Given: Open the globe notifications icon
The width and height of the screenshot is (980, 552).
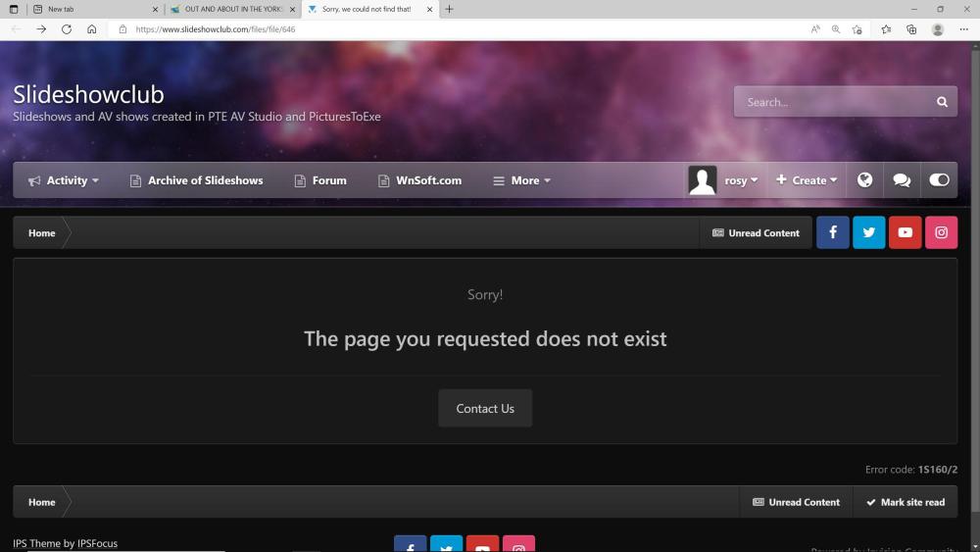Looking at the screenshot, I should pyautogui.click(x=864, y=180).
